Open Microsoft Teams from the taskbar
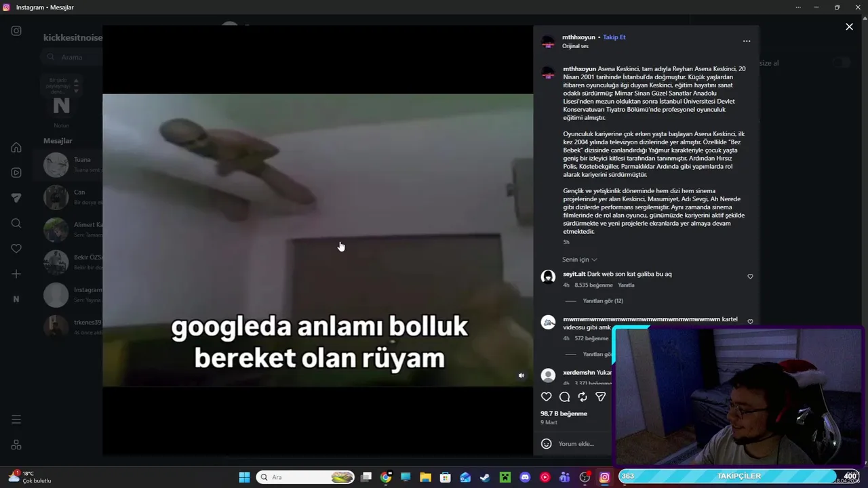Viewport: 868px width, 488px height. [564, 477]
